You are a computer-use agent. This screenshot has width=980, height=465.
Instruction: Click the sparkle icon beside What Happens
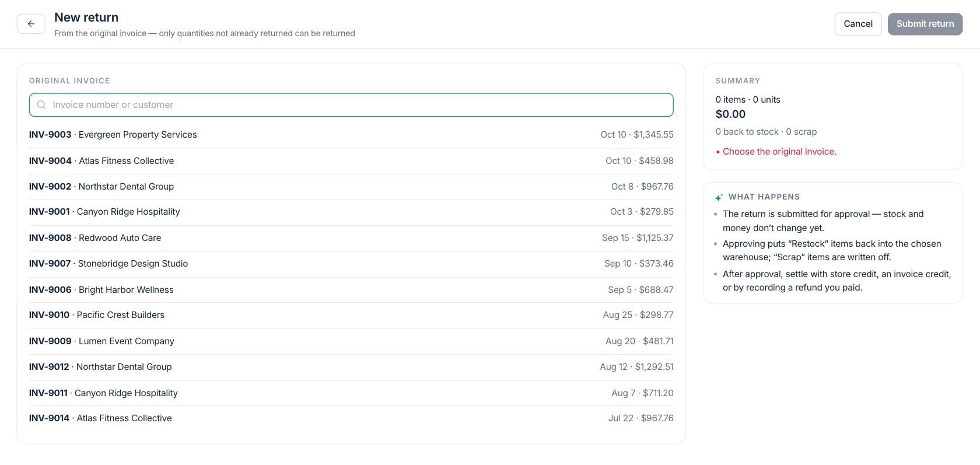pos(719,197)
